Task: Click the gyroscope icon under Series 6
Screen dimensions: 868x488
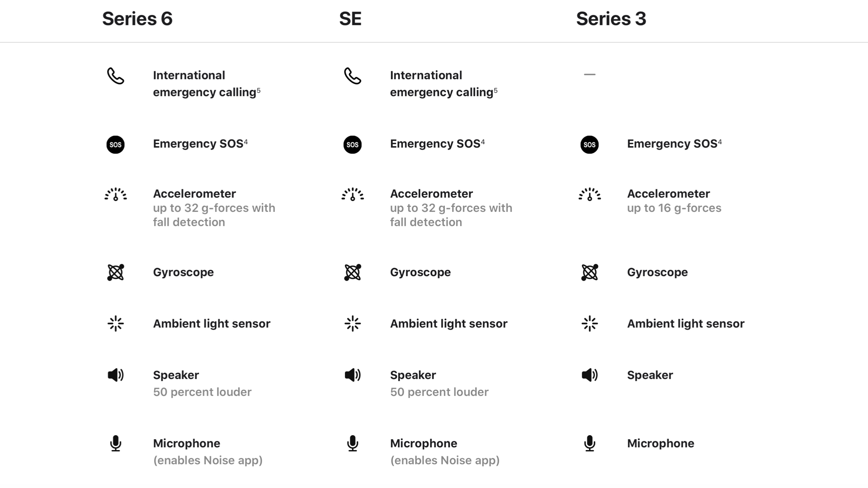Action: click(115, 272)
